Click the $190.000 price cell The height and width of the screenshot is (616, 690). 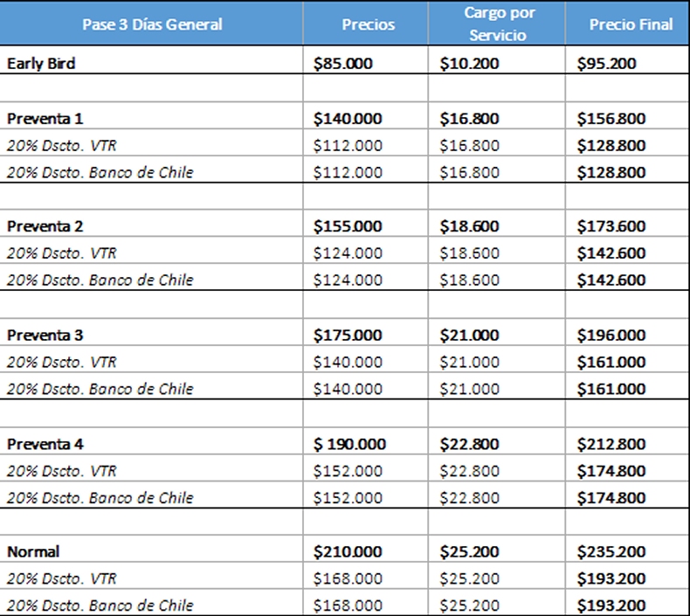pos(349,444)
